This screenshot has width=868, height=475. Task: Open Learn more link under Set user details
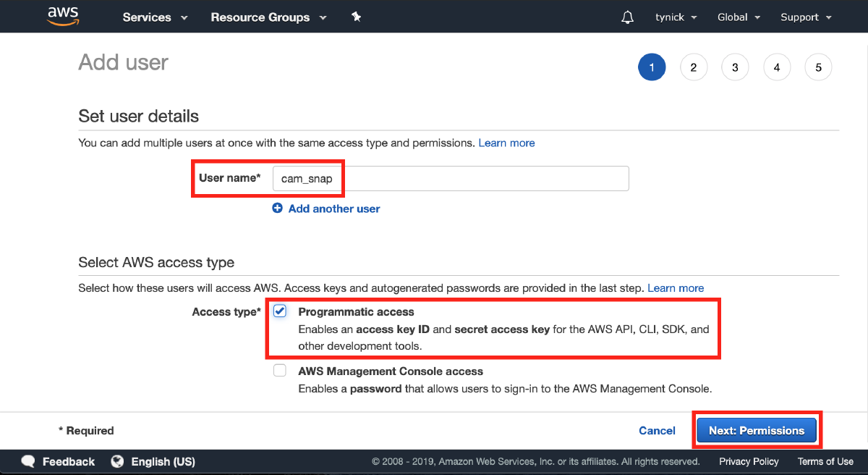tap(506, 143)
